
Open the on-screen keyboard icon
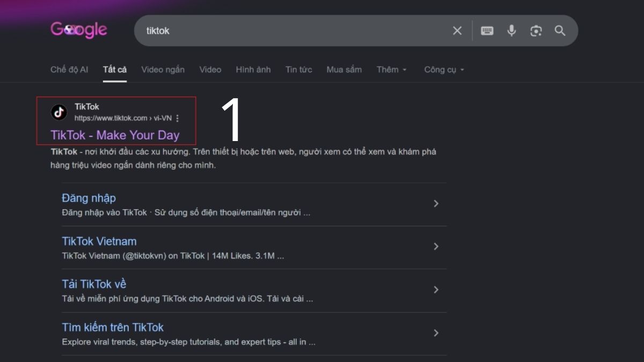pos(487,31)
